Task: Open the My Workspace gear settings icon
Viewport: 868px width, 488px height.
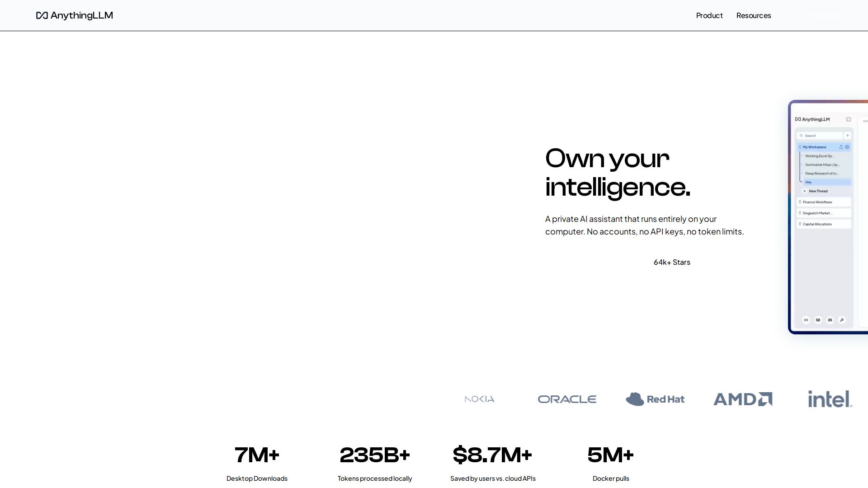Action: tap(847, 147)
